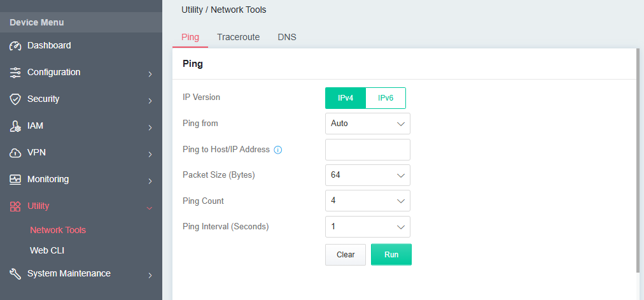This screenshot has height=300, width=644.
Task: Click the Configuration sliders icon
Action: (15, 73)
